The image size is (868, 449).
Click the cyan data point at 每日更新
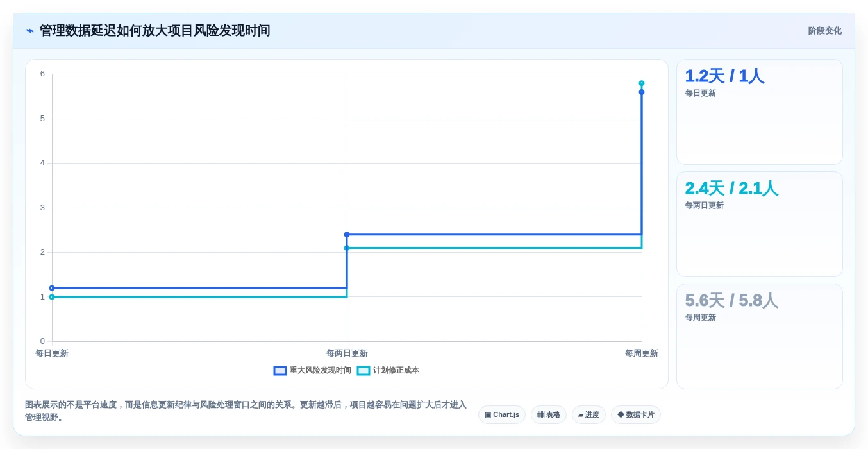52,297
